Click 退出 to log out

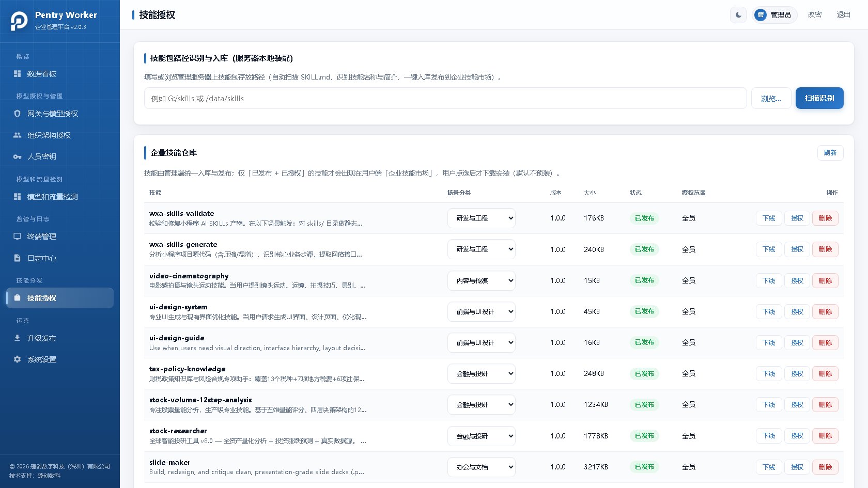[844, 15]
